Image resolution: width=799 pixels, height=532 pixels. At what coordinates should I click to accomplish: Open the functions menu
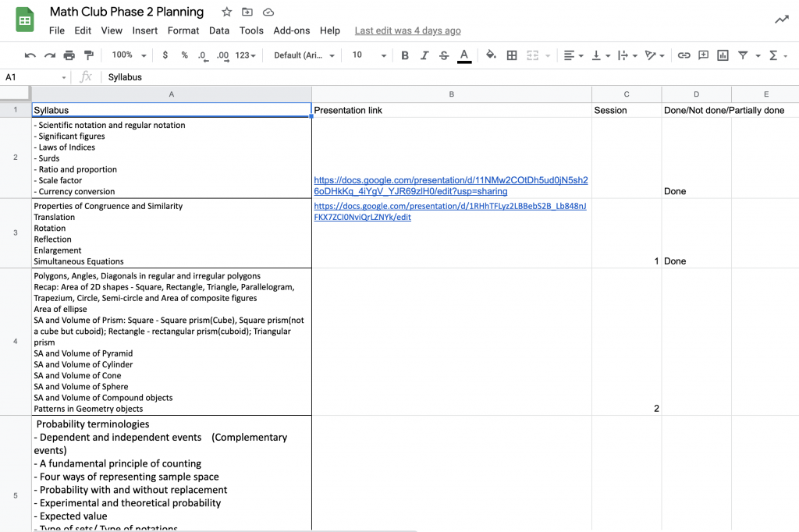[x=778, y=55]
